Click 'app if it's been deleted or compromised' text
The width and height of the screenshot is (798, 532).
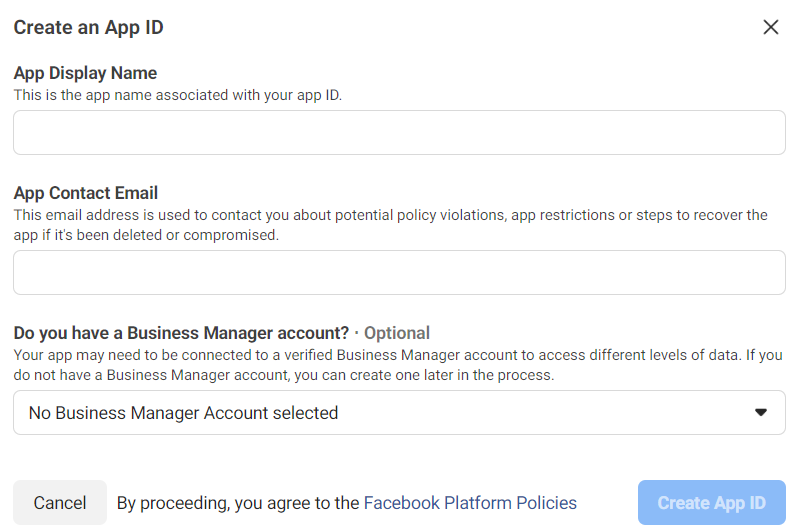pyautogui.click(x=146, y=235)
